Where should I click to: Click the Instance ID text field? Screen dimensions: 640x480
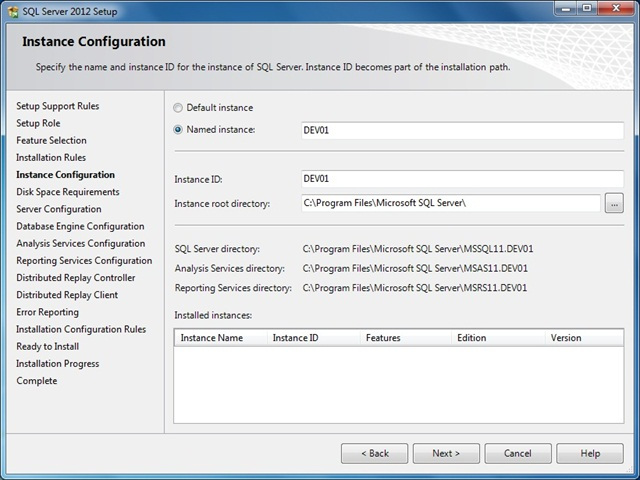(x=461, y=179)
